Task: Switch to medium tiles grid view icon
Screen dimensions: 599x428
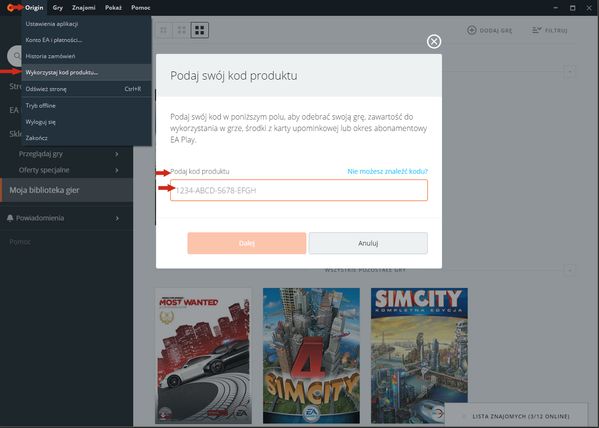Action: pyautogui.click(x=181, y=30)
